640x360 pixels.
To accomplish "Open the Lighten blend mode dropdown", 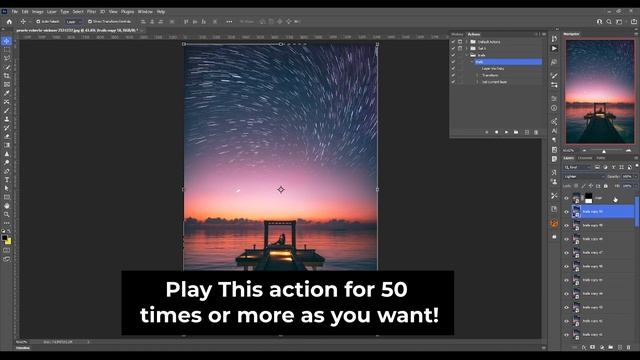I will pos(584,177).
